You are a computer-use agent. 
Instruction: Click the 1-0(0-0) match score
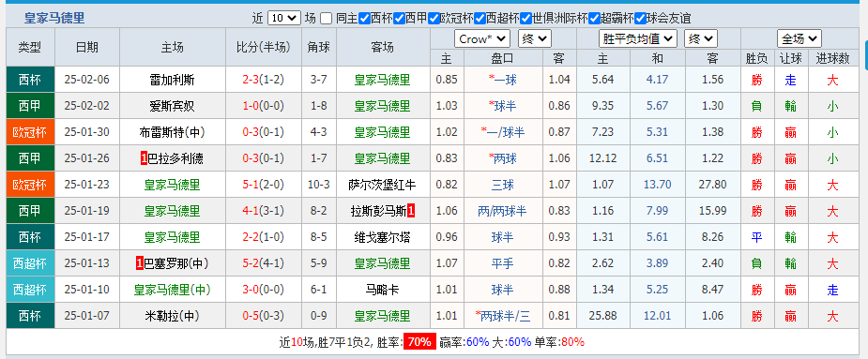click(x=264, y=106)
